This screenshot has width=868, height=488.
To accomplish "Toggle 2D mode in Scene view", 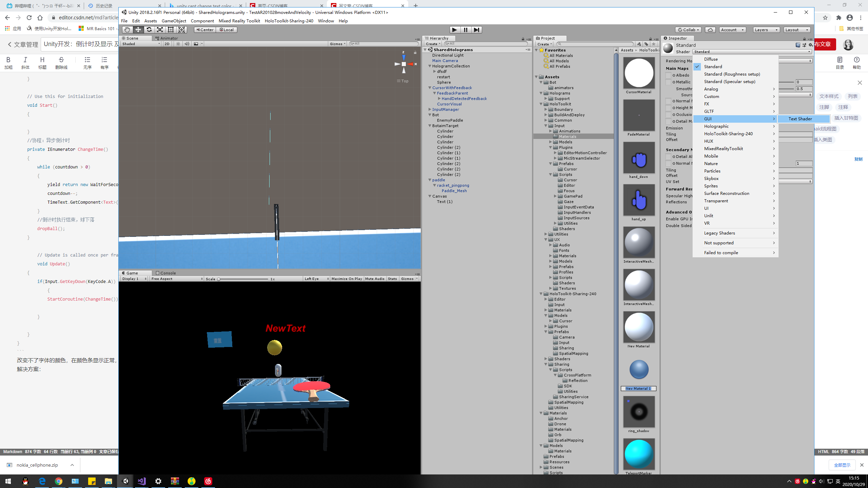I will [x=167, y=44].
